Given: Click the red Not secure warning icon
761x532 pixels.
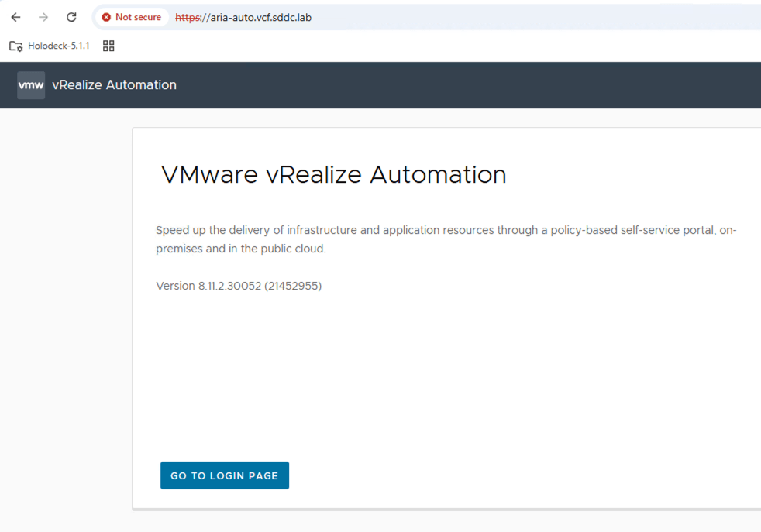Looking at the screenshot, I should click(106, 17).
